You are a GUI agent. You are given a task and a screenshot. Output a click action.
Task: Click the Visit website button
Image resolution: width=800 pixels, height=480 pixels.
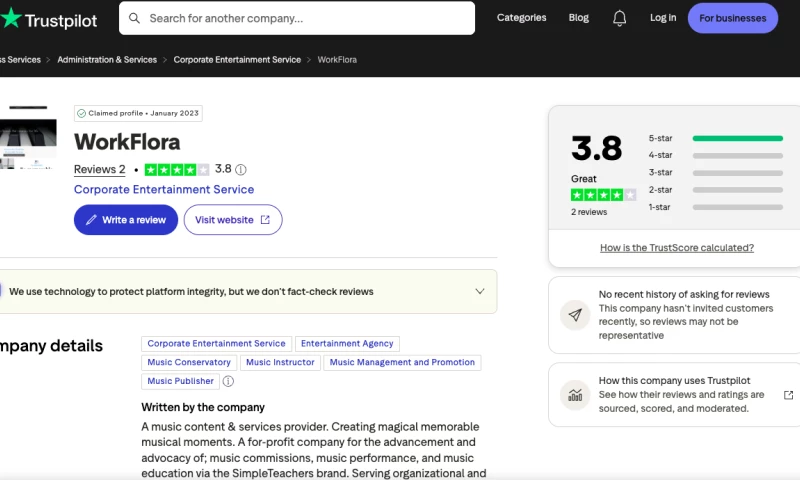233,220
